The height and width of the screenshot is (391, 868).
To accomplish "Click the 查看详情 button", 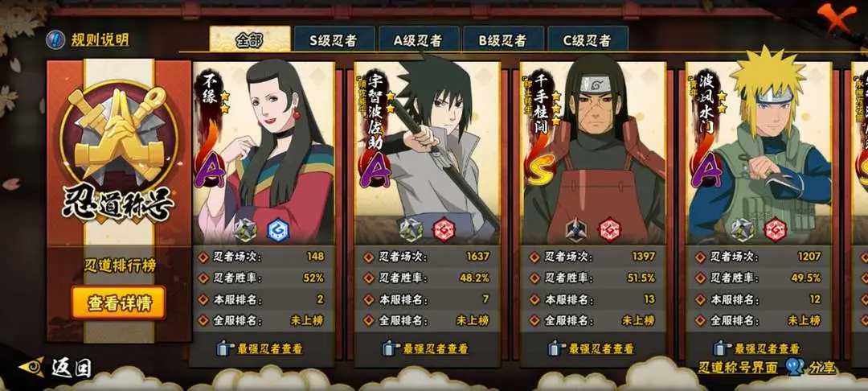I will click(118, 303).
